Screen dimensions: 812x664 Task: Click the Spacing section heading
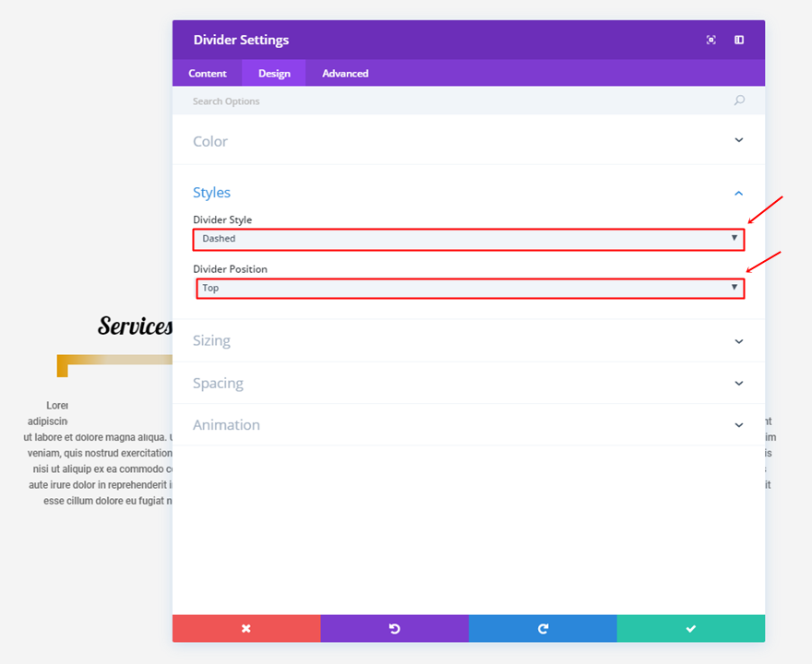(218, 383)
